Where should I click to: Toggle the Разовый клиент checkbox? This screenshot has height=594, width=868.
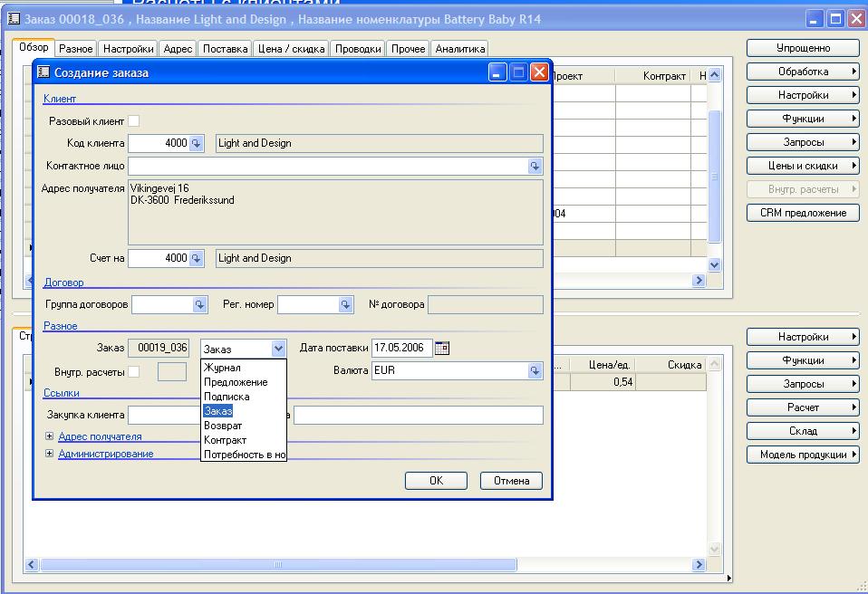(134, 120)
